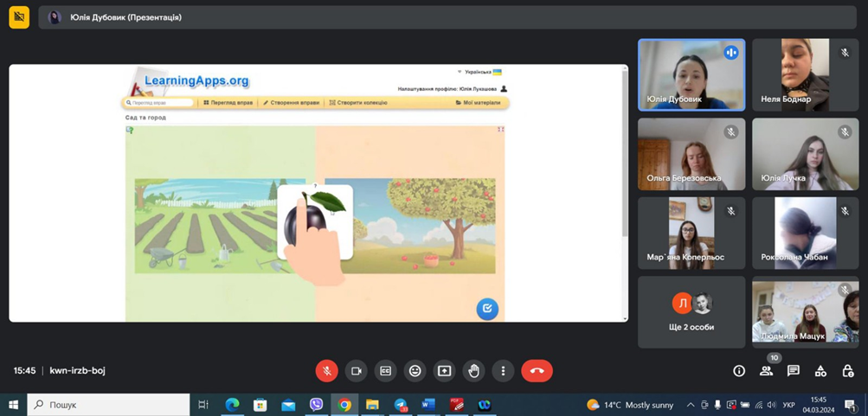Viewport: 868px width, 416px height.
Task: Open Перегляд вправ menu item
Action: [x=228, y=102]
